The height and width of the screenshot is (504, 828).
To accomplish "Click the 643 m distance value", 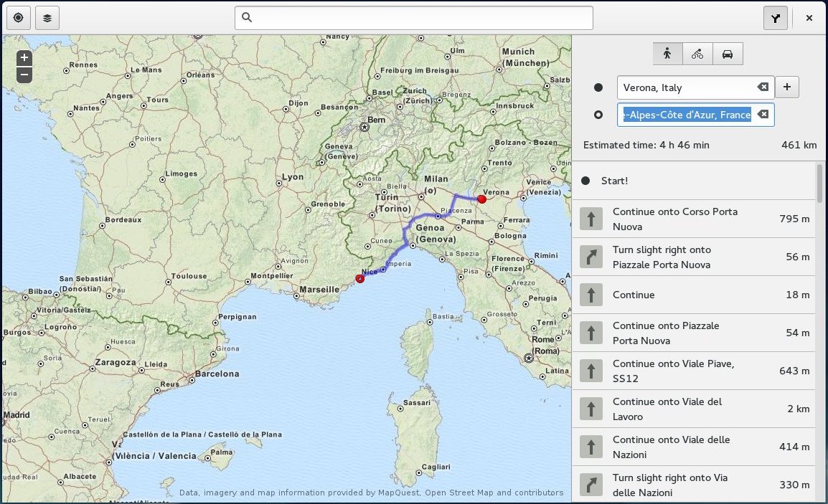I will click(794, 371).
